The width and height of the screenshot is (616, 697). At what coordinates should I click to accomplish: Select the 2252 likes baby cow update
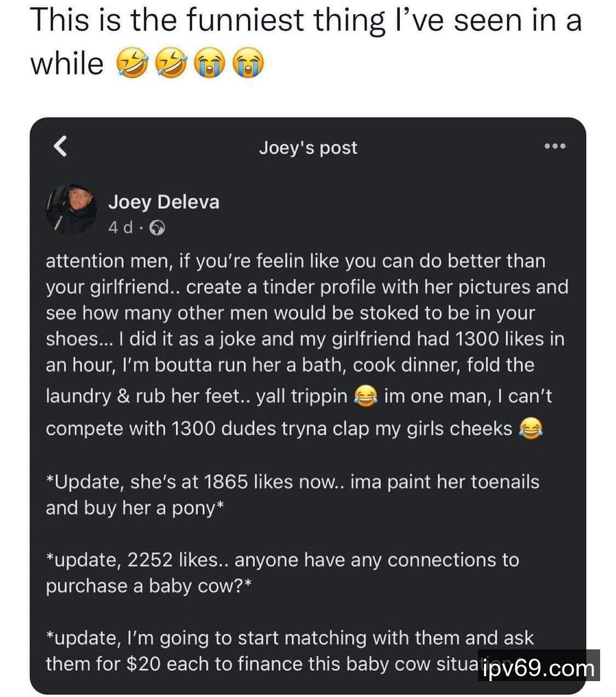[282, 573]
